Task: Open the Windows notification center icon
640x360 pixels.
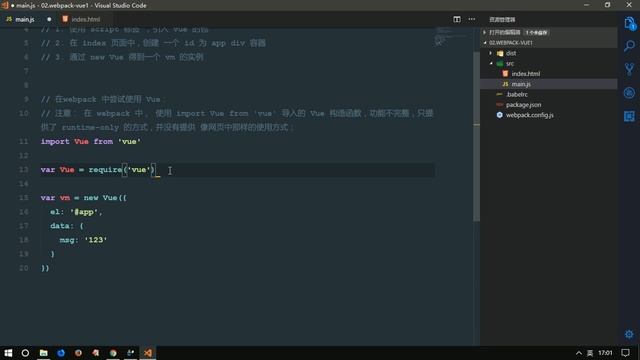Action: pyautogui.click(x=626, y=353)
